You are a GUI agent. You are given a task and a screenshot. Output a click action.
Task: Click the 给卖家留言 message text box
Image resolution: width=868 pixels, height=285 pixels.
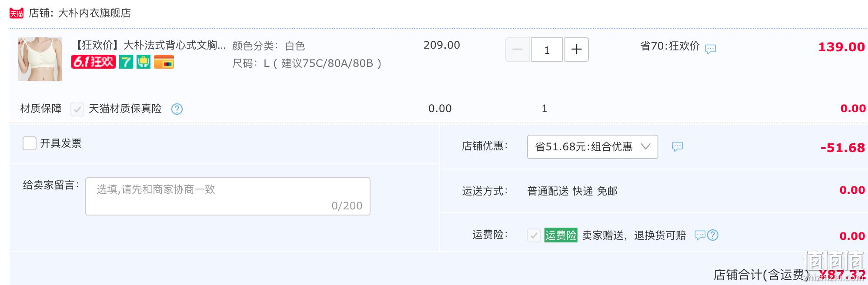click(x=228, y=196)
